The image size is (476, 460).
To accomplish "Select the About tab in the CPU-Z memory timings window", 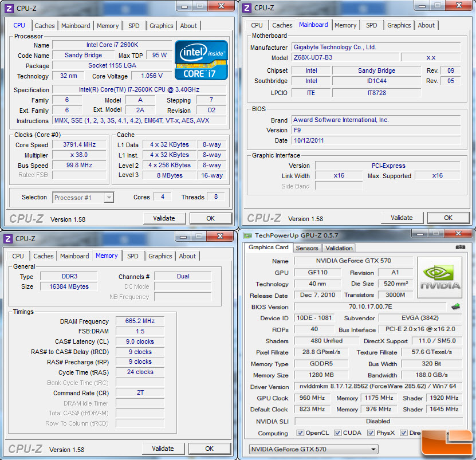I will pos(187,256).
